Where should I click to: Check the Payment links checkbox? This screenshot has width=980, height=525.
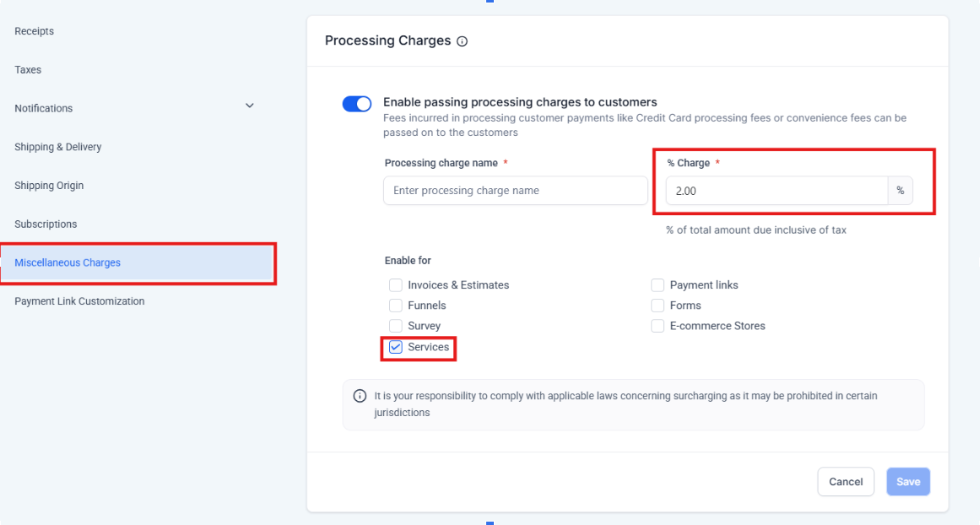(658, 285)
